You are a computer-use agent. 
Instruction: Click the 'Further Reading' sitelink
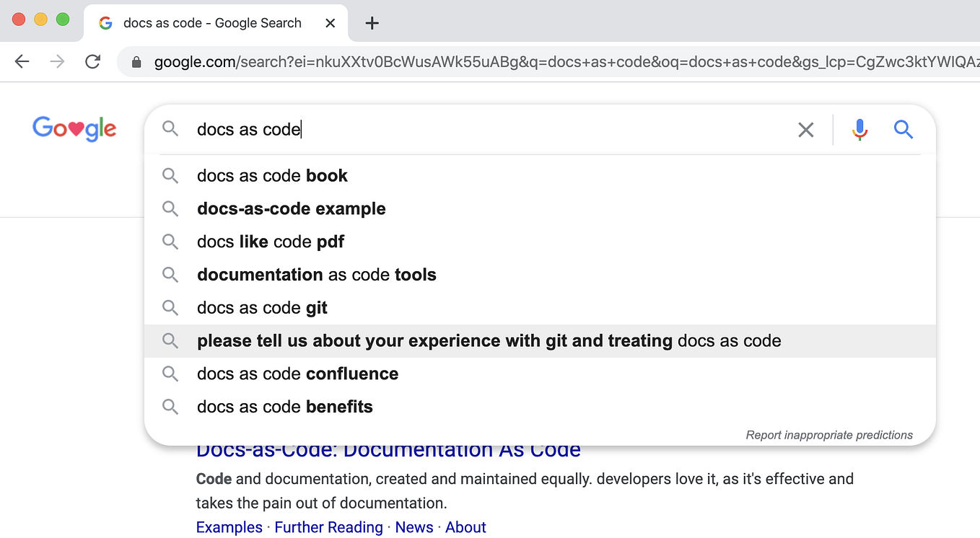pyautogui.click(x=328, y=527)
